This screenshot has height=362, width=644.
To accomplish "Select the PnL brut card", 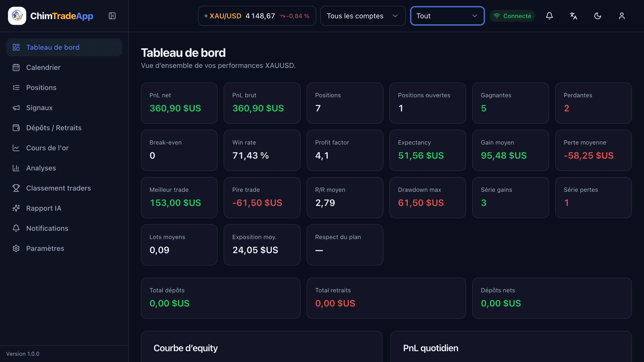I will [x=262, y=103].
